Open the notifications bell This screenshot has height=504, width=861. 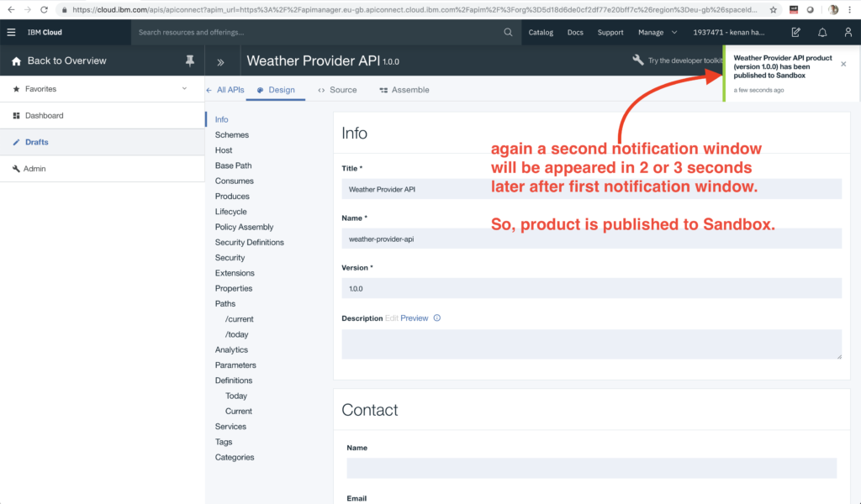pyautogui.click(x=822, y=33)
